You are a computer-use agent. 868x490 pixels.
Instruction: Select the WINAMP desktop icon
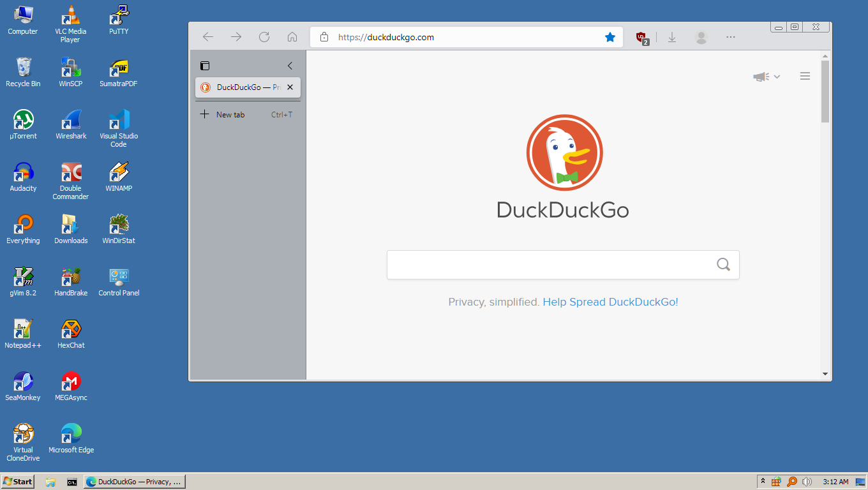119,177
